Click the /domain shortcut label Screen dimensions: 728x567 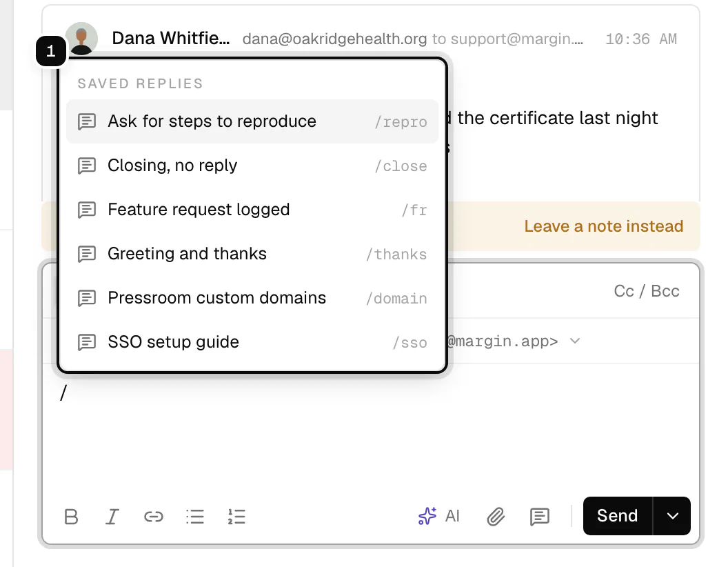[x=396, y=298]
